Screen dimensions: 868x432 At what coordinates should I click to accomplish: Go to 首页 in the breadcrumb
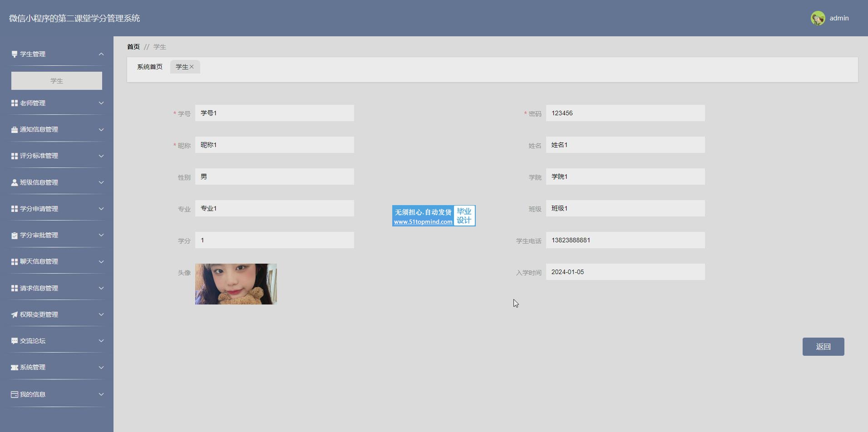click(x=133, y=47)
